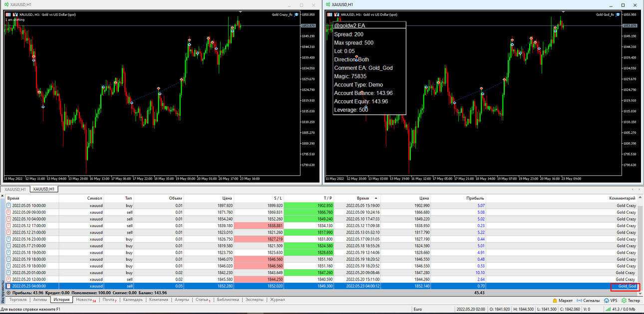Select deal row dated 2022.05.12 17:00:00
The image size is (644, 314).
click(322, 226)
